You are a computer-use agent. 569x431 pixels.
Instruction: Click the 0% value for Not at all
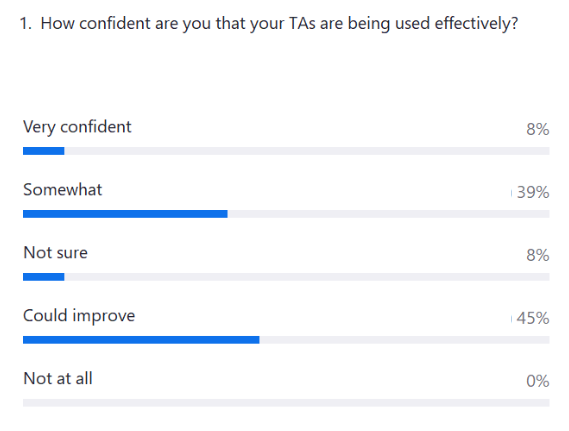click(538, 381)
